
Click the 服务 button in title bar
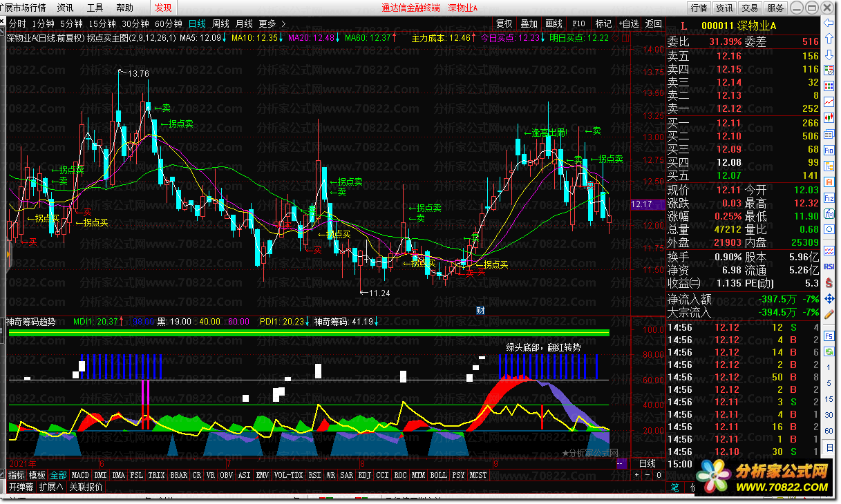[775, 8]
